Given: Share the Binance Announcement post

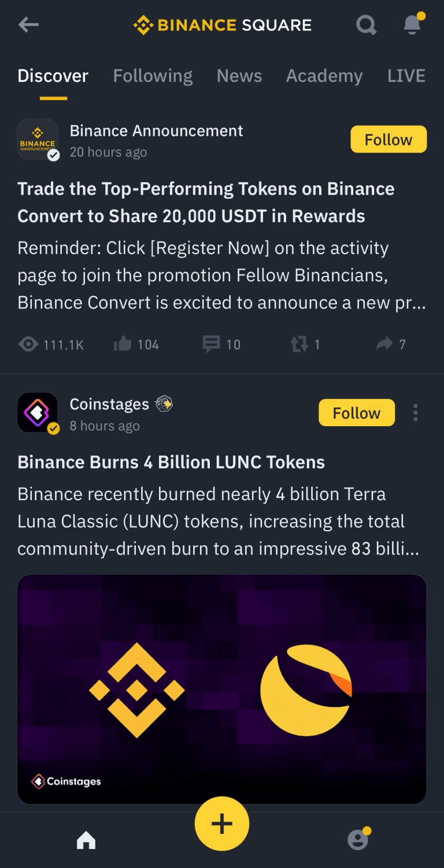Looking at the screenshot, I should [384, 345].
